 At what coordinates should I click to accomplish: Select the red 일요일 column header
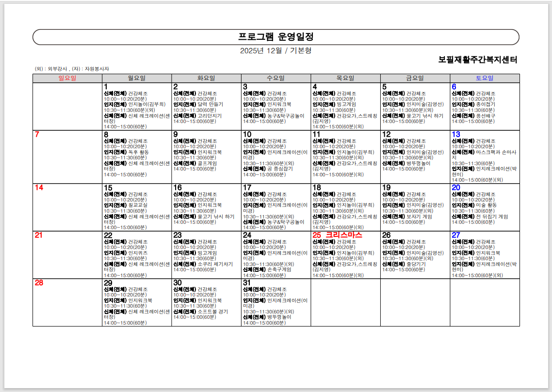[67, 78]
